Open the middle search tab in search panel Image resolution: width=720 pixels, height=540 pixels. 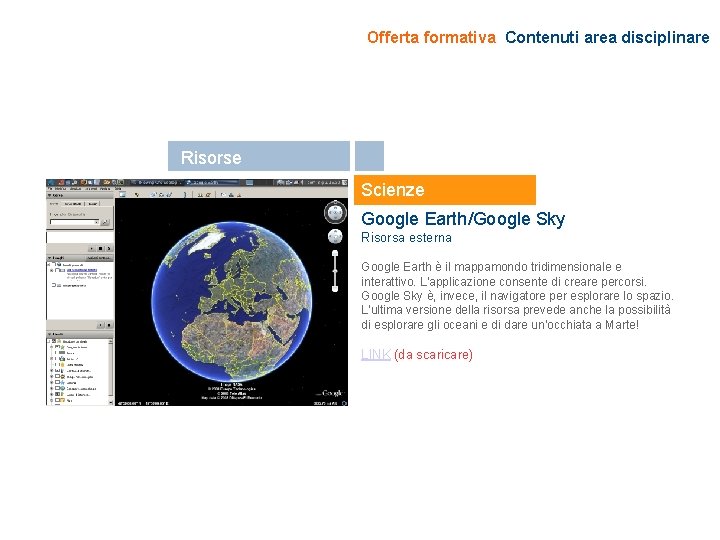click(73, 204)
